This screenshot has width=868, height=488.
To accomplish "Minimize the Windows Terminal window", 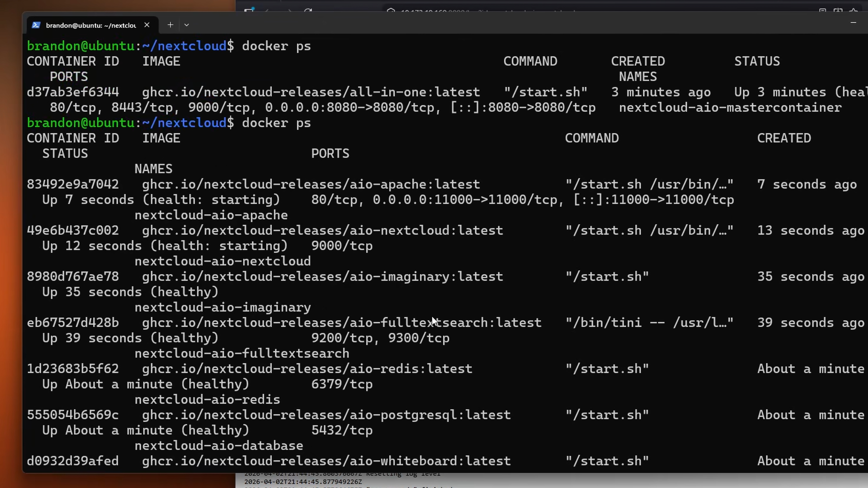I will 853,23.
